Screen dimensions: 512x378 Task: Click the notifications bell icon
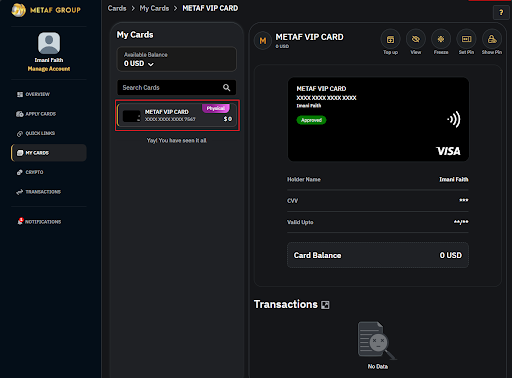tap(20, 222)
